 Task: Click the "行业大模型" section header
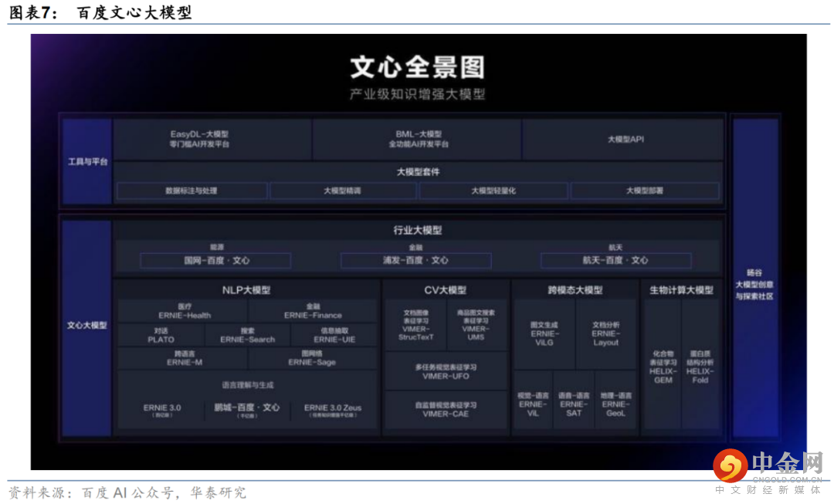[x=418, y=230]
